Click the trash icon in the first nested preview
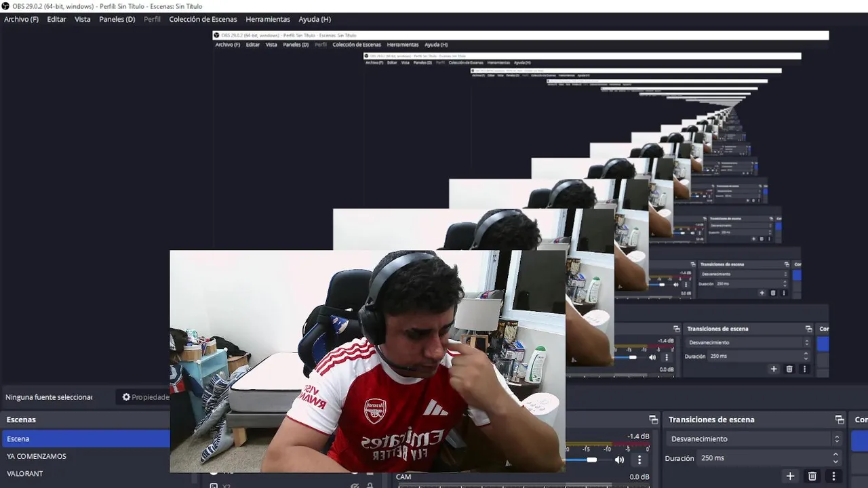Screen dimensions: 868x488 pos(789,369)
